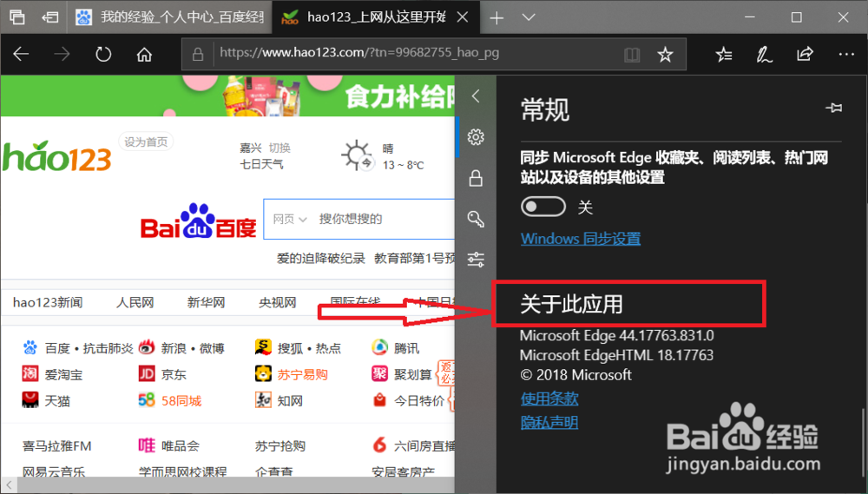This screenshot has width=868, height=494.
Task: Open the 百度·抗击肺炎 link
Action: point(89,348)
